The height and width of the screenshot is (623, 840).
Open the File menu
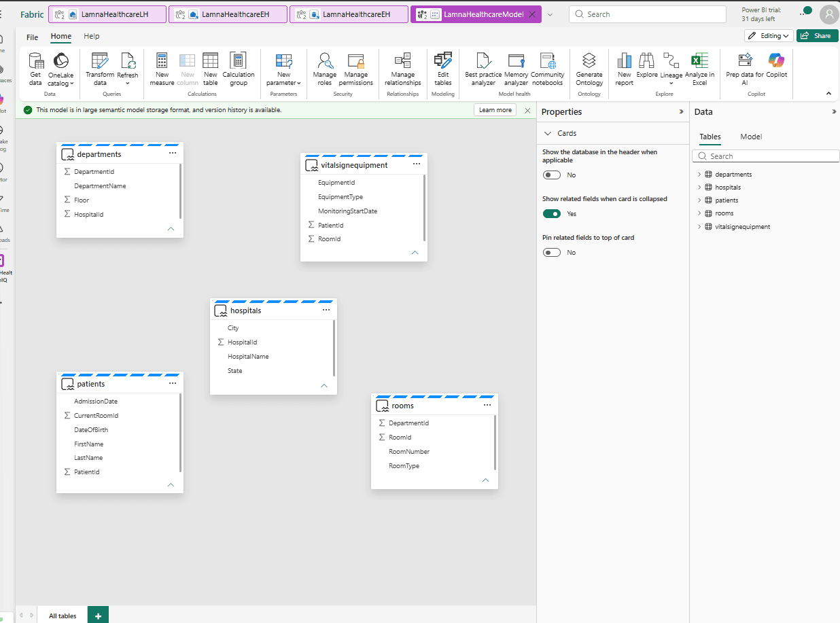pos(33,37)
